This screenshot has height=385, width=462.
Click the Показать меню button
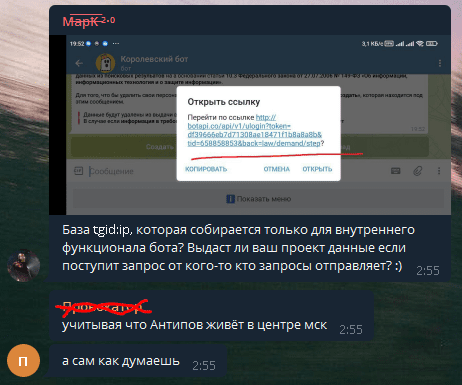[259, 199]
